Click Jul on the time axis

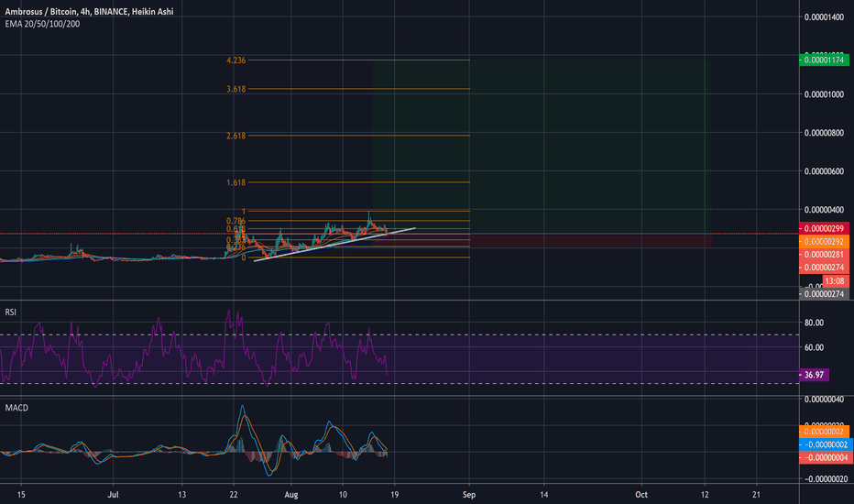click(114, 495)
